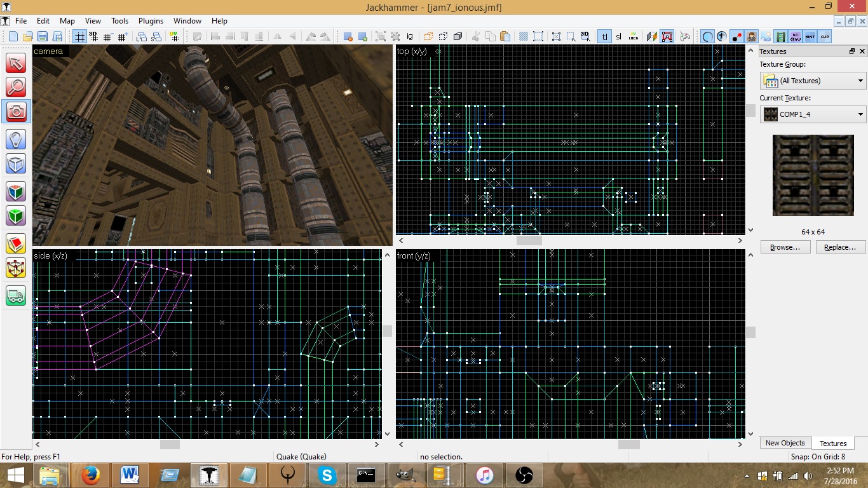Save the current map
Viewport: 868px width, 488px height.
(x=43, y=36)
